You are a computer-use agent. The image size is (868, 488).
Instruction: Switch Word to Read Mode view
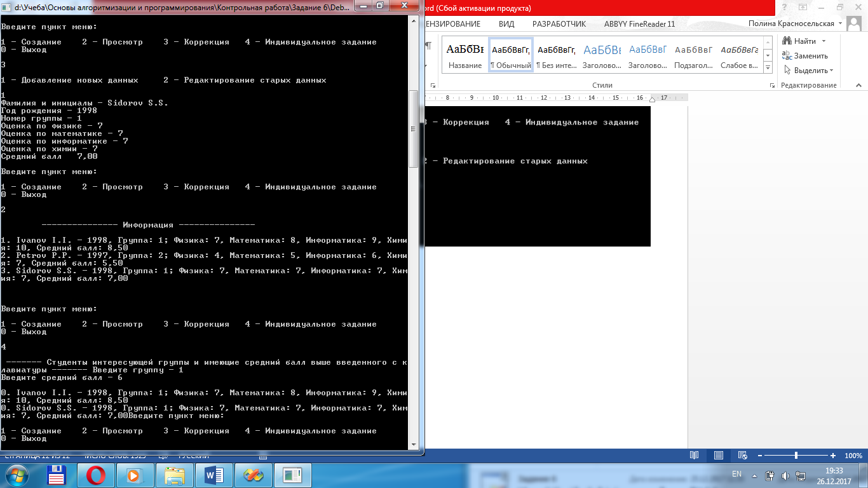[695, 456]
